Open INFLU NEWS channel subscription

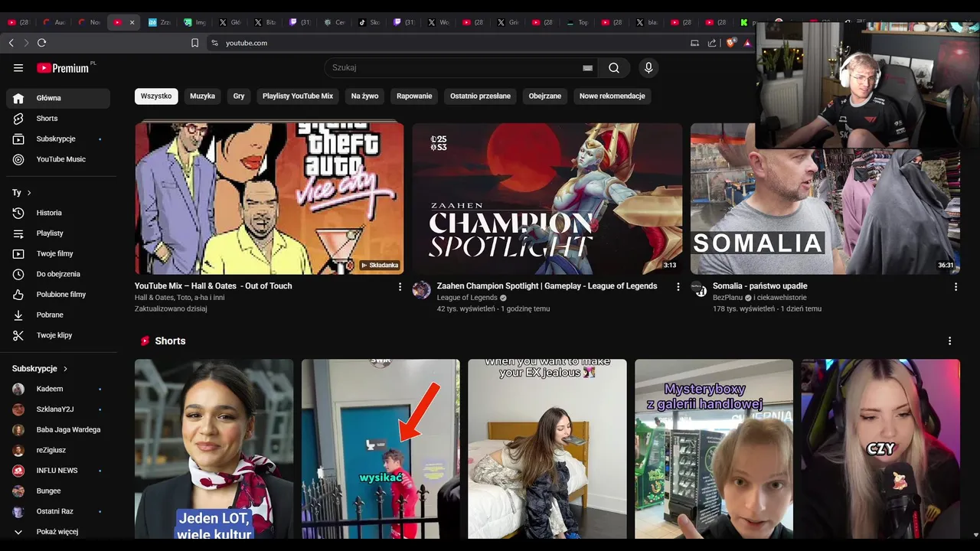coord(58,471)
